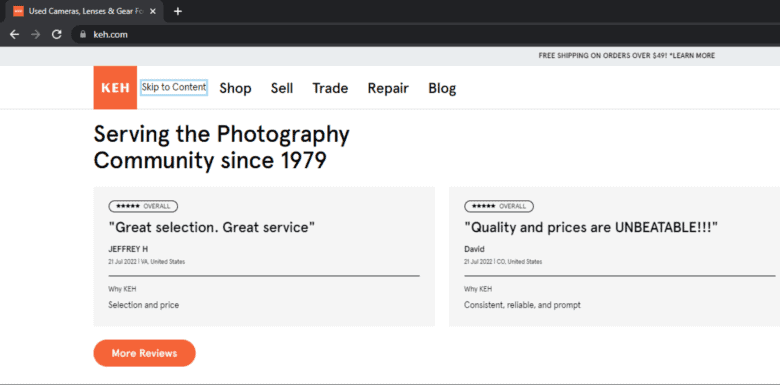This screenshot has width=780, height=385.
Task: Click the padlock site info icon
Action: 83,35
